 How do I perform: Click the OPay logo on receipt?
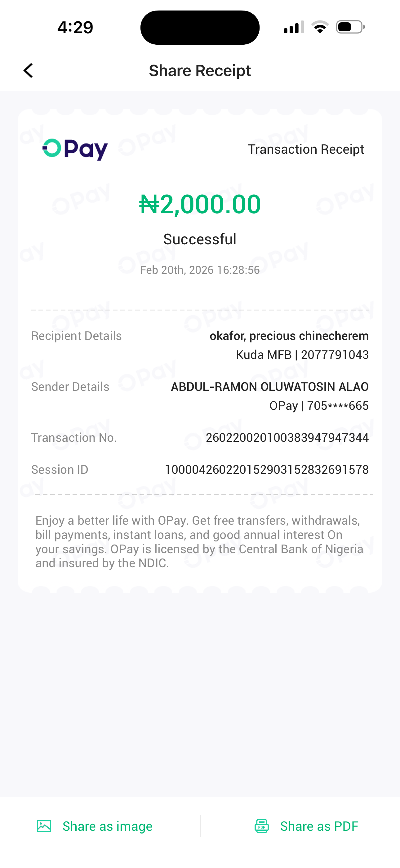point(75,149)
